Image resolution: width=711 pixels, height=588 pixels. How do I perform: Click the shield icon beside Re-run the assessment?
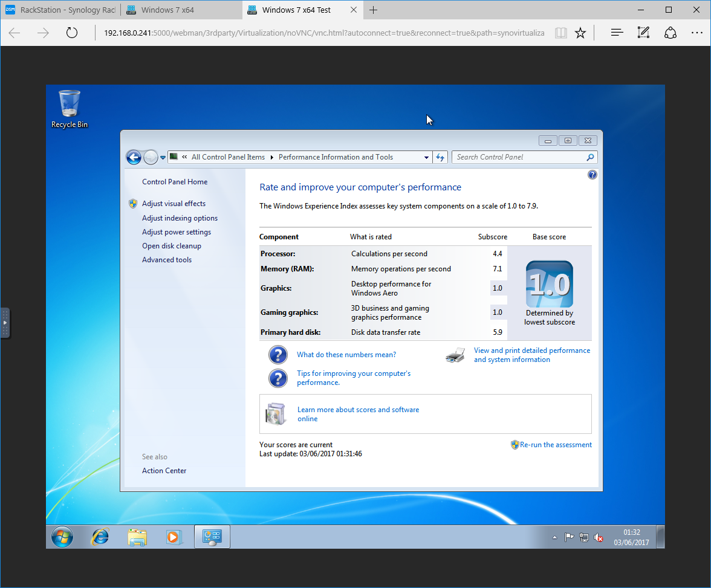pyautogui.click(x=515, y=445)
